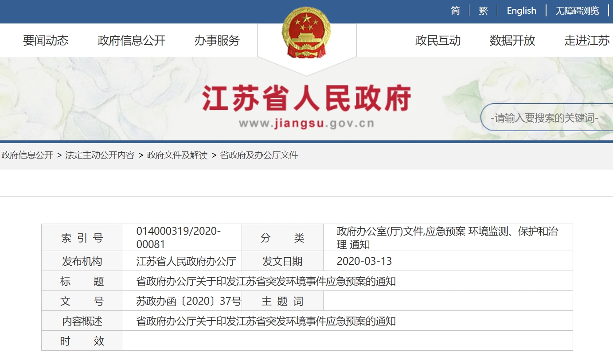Select document number 苏政办函〔2020〕37号
Viewport: 613px width, 364px height.
pos(188,301)
